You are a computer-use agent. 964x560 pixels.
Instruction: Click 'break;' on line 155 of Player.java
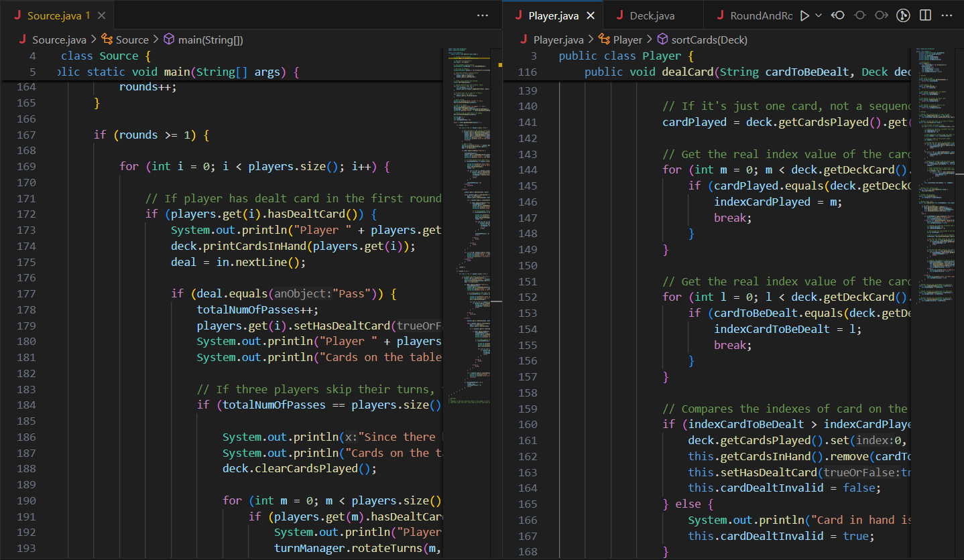pos(733,345)
